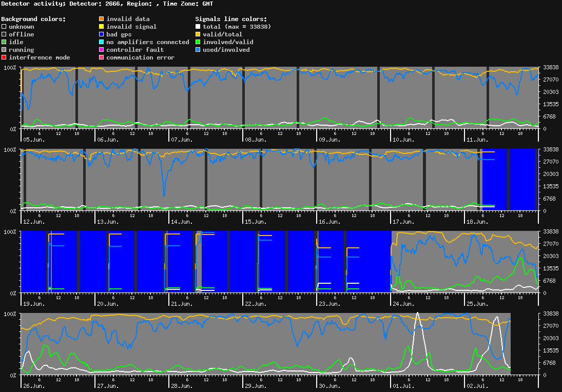Click the green idle color swatch

4,42
